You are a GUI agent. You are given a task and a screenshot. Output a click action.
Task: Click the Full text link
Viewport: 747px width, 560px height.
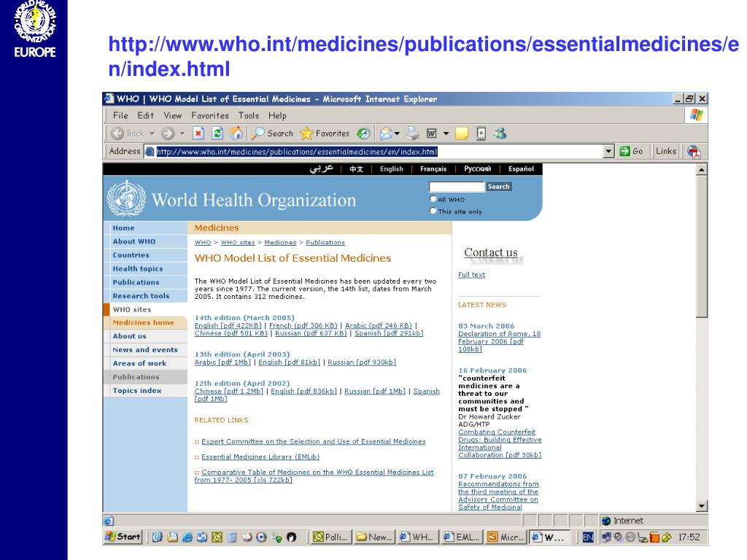472,275
